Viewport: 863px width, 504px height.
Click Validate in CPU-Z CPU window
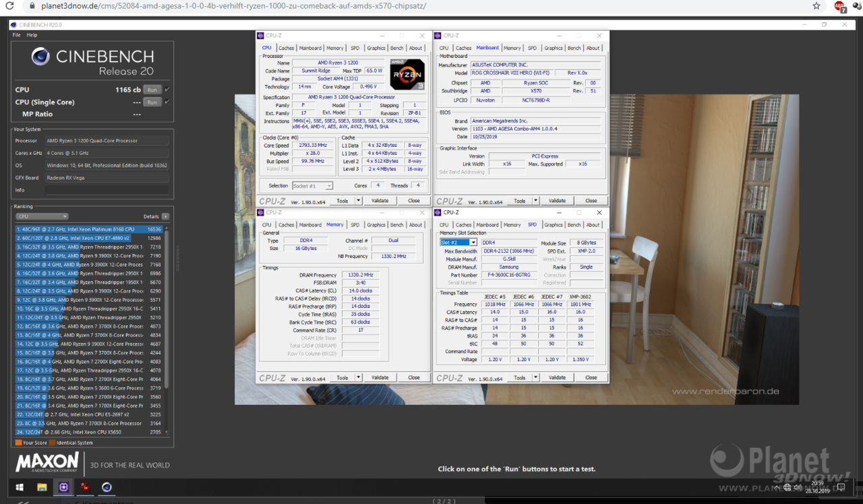380,200
